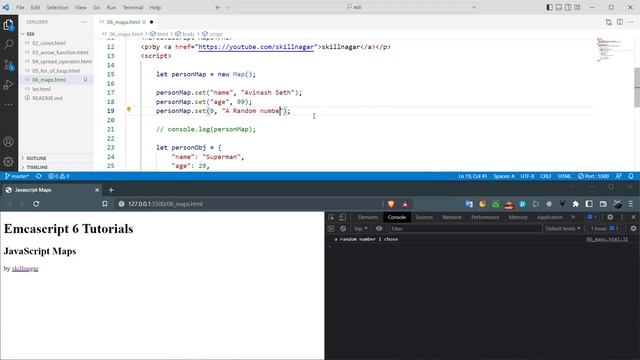Image resolution: width=640 pixels, height=360 pixels.
Task: Open the Brave Wallet icon
Action: coord(603,204)
